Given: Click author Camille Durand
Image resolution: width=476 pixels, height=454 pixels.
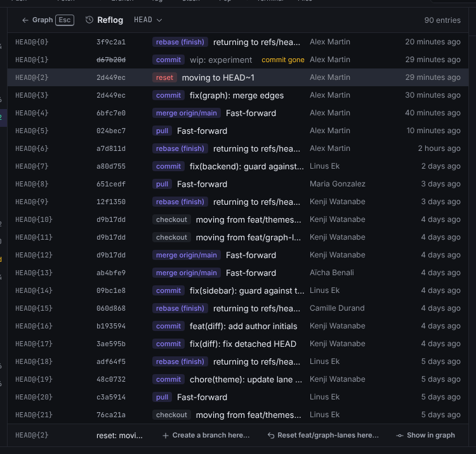Looking at the screenshot, I should click(337, 308).
